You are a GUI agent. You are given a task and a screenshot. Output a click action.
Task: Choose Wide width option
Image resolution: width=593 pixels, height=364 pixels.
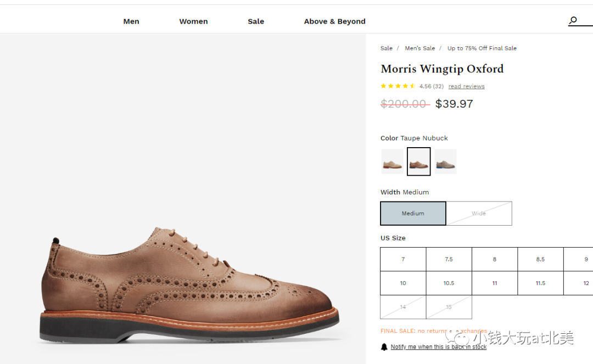(479, 214)
